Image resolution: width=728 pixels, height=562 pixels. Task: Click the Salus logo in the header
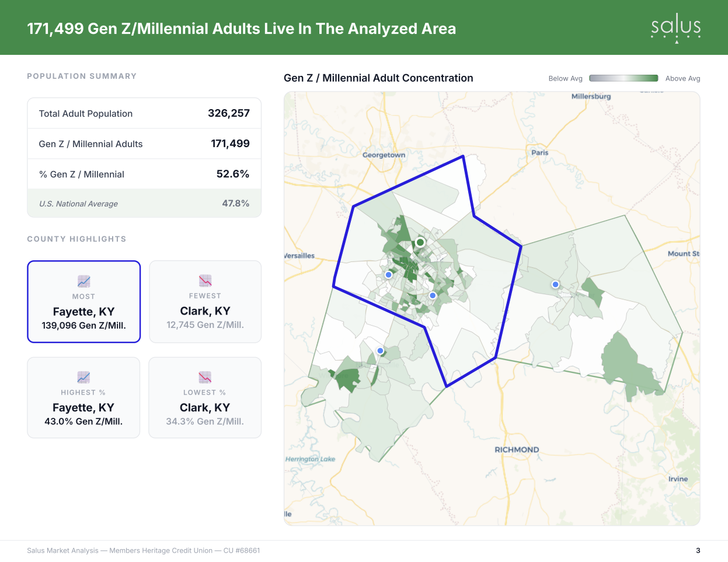[676, 29]
